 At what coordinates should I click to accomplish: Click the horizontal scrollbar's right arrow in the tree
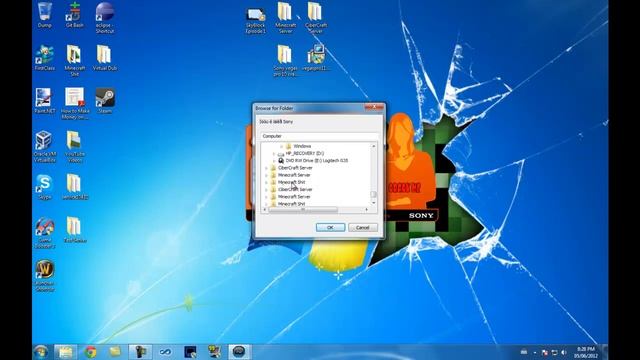click(367, 210)
